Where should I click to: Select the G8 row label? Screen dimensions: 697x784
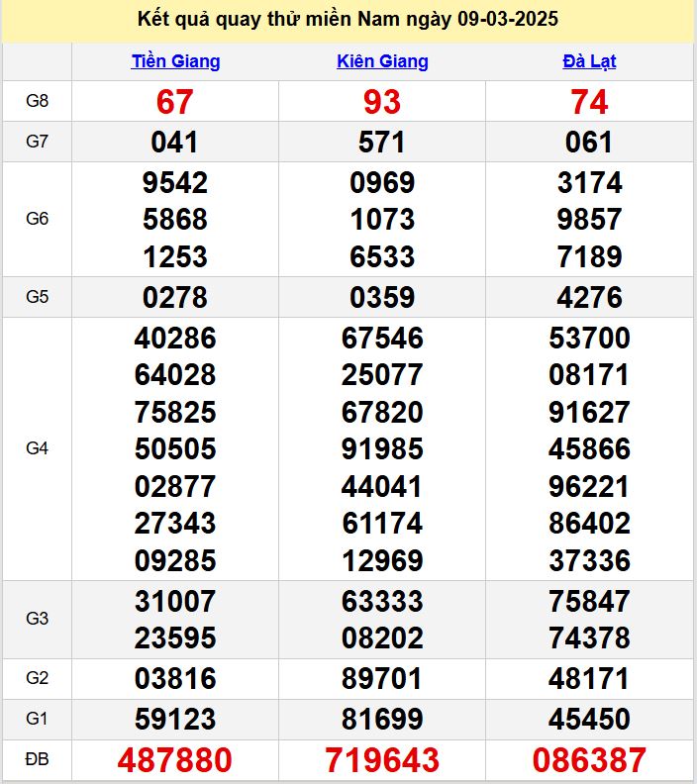pyautogui.click(x=37, y=101)
